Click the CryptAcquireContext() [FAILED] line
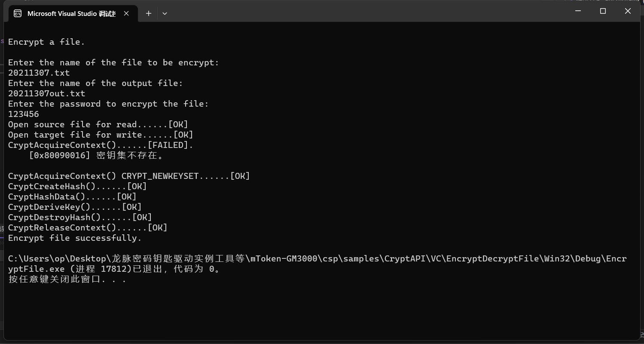Image resolution: width=644 pixels, height=344 pixels. tap(101, 145)
